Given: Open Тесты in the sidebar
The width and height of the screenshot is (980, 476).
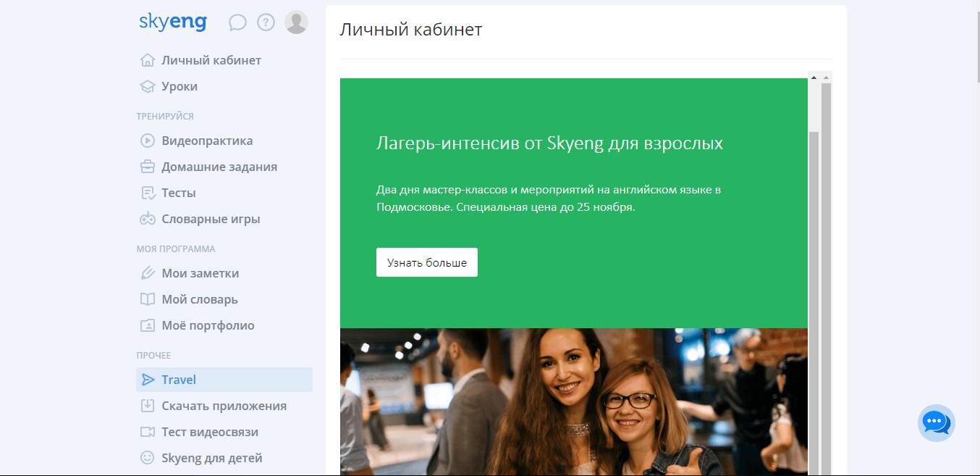Looking at the screenshot, I should point(179,193).
